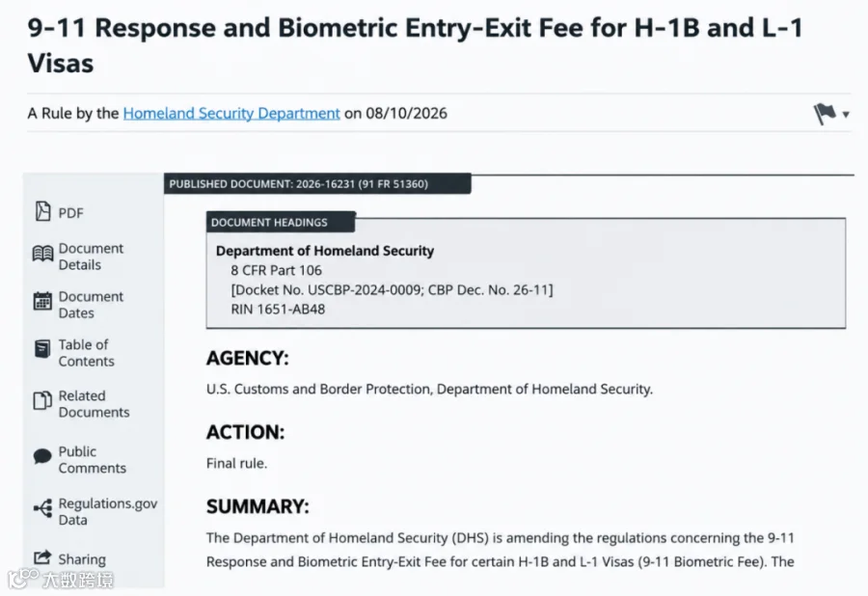Open the Document Details sidebar item
The height and width of the screenshot is (596, 868).
pyautogui.click(x=91, y=257)
